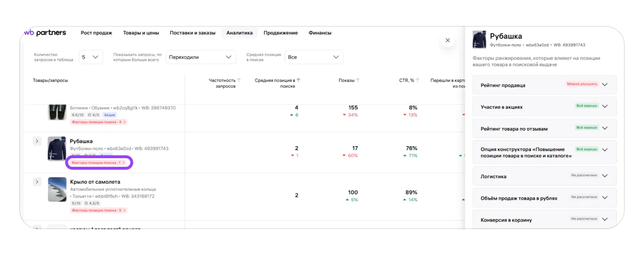
Task: Open the Рубашка product thumbnail in table
Action: [57, 149]
